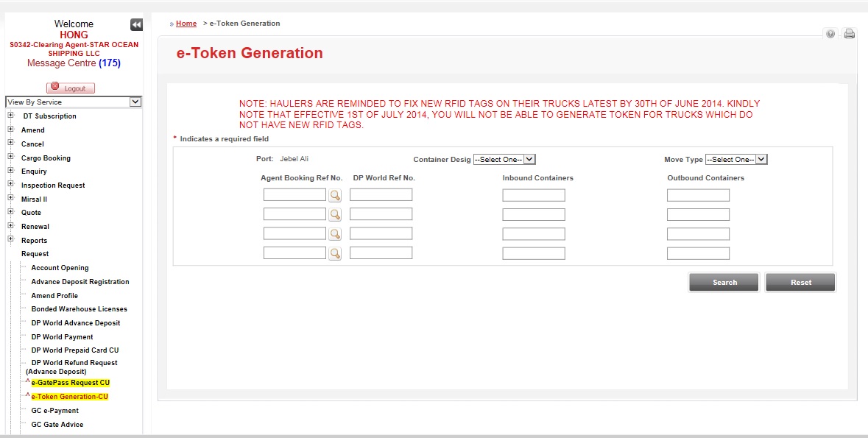Expand the Amend tree node
Screen dimensions: 868x438
(10, 130)
